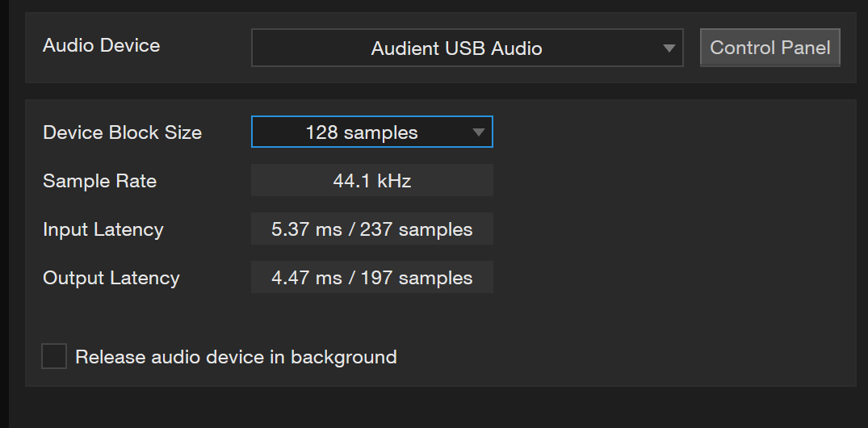
Task: Click the 'Audient USB Audio' device name text
Action: tap(456, 48)
